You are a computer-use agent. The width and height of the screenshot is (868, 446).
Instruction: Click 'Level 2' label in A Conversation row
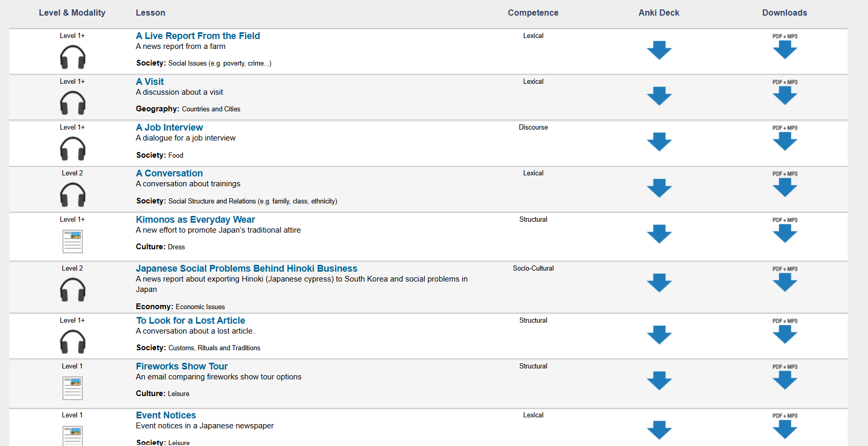(72, 173)
